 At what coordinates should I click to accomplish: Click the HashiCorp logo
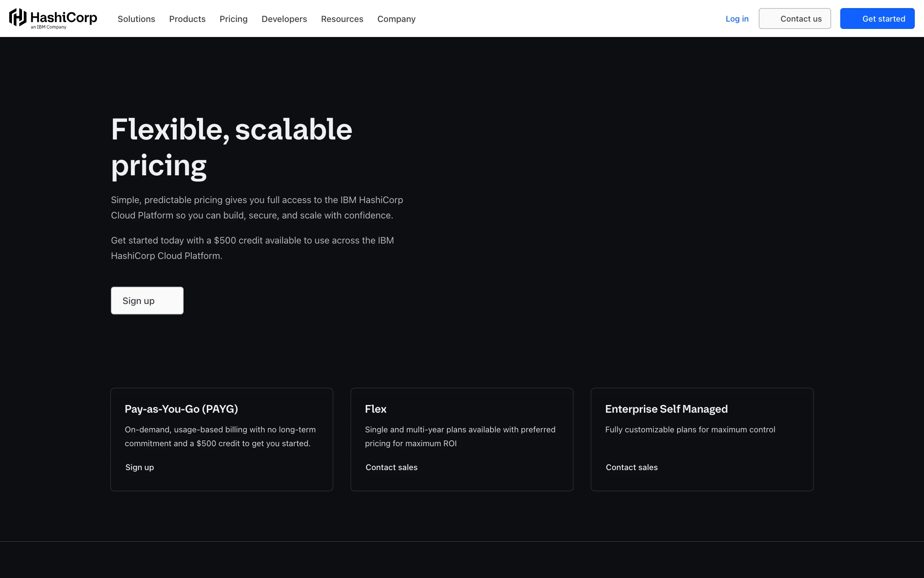point(53,18)
